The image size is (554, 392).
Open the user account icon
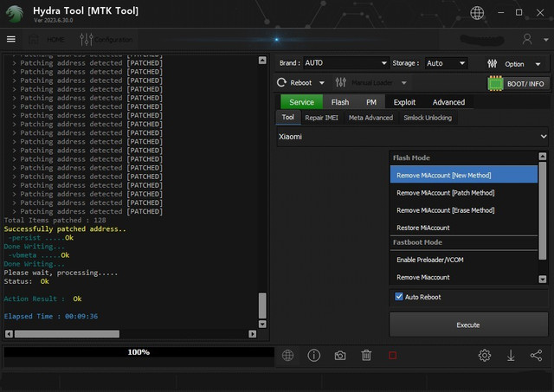click(527, 39)
